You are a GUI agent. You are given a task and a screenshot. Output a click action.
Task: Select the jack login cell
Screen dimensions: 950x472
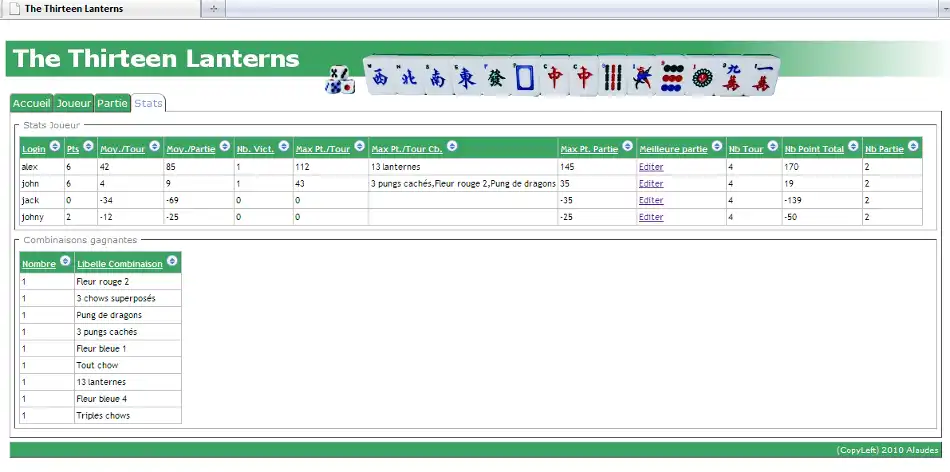[42, 200]
